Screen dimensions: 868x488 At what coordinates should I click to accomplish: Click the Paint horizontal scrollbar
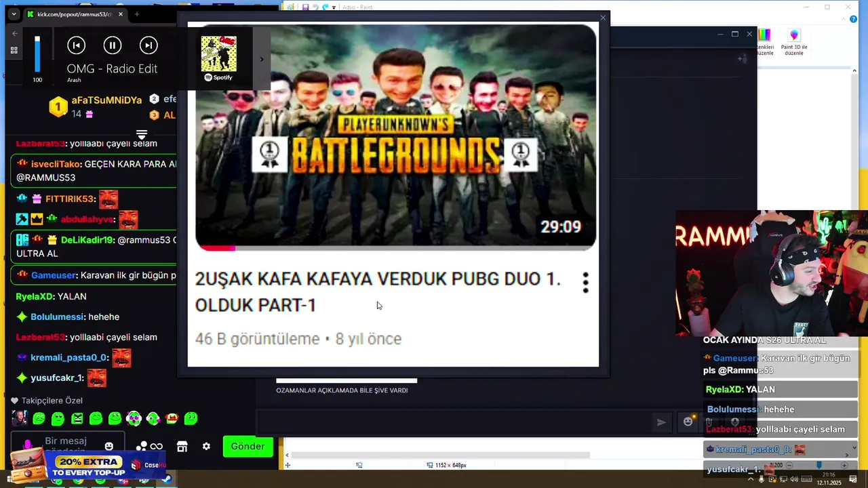coord(441,455)
